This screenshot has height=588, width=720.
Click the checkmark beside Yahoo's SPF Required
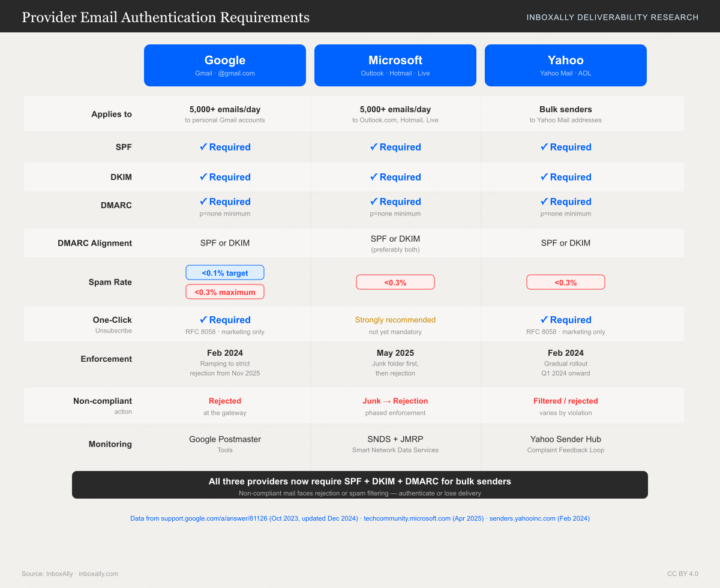click(544, 147)
